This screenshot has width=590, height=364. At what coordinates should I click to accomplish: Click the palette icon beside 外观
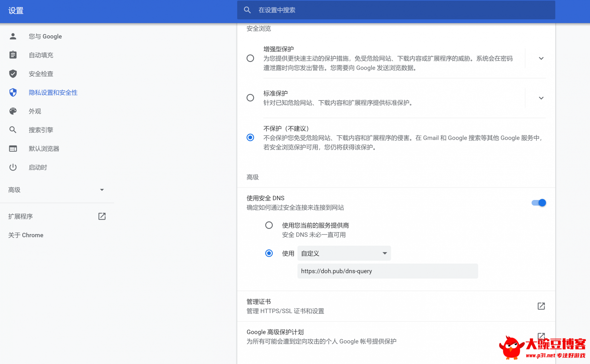coord(13,111)
